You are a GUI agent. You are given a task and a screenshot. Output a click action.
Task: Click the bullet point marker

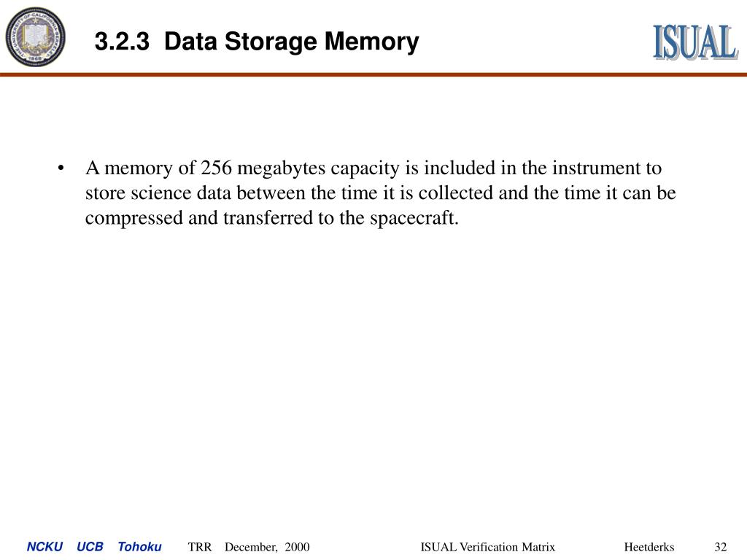(x=60, y=168)
